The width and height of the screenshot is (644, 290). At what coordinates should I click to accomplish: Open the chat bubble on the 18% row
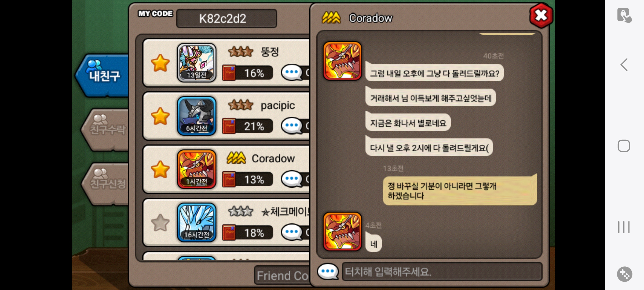click(x=292, y=232)
